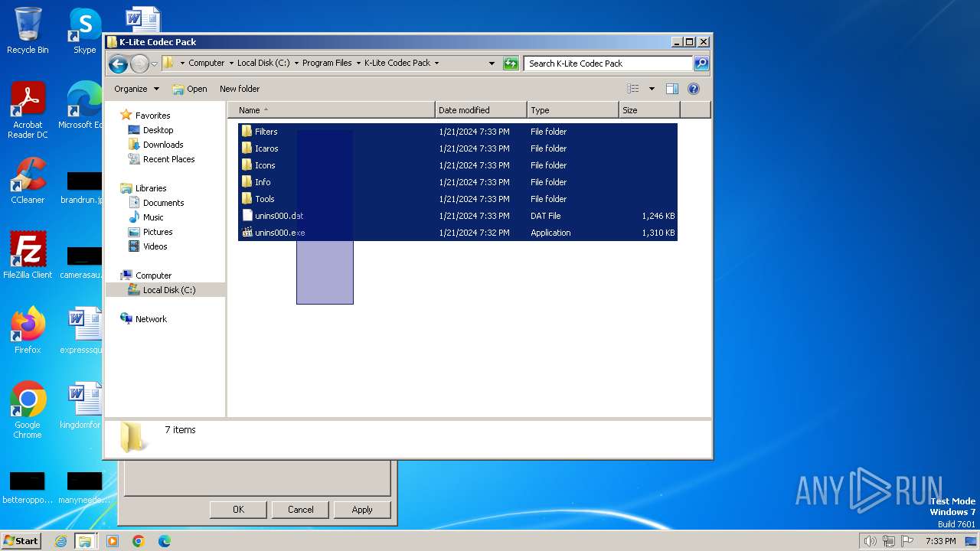
Task: Click the 7:33 PM taskbar clock
Action: point(940,541)
